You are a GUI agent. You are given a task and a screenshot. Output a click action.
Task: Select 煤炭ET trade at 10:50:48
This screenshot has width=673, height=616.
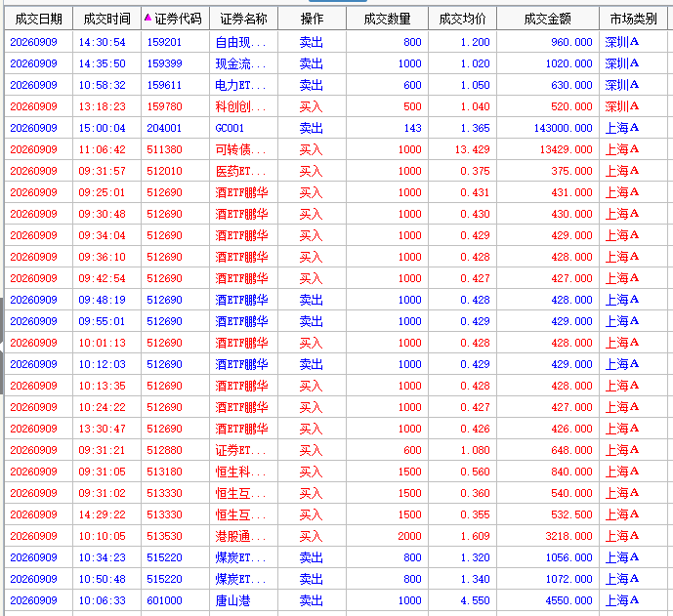pos(336,579)
